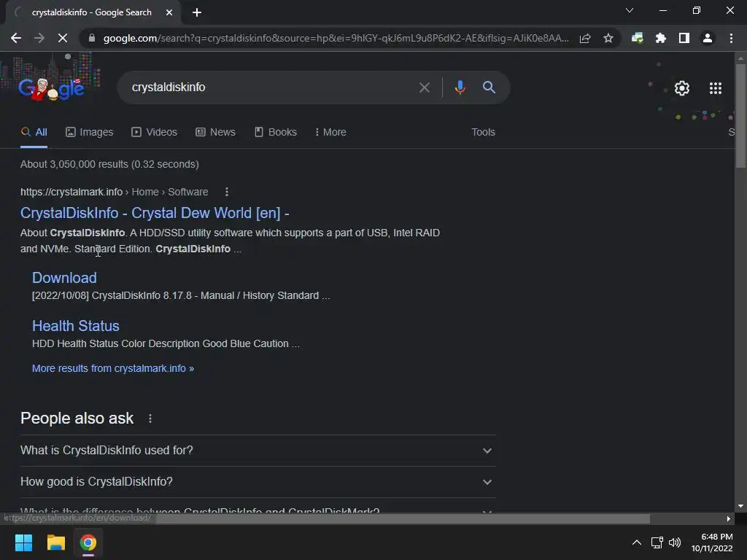Image resolution: width=747 pixels, height=560 pixels.
Task: Open CrystalDiskInfo - Crystal Dew World link
Action: [155, 213]
